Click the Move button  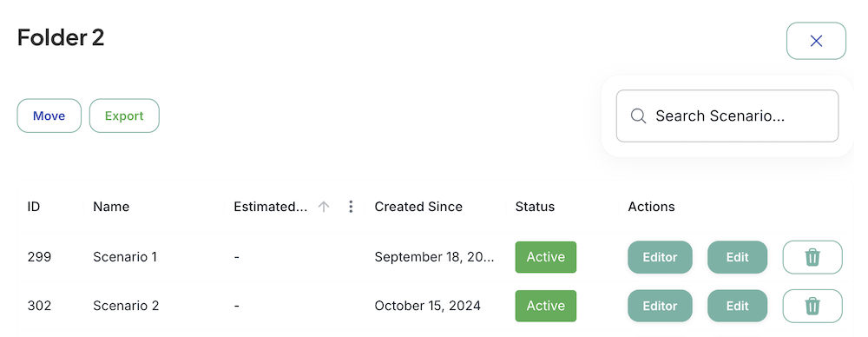tap(49, 116)
